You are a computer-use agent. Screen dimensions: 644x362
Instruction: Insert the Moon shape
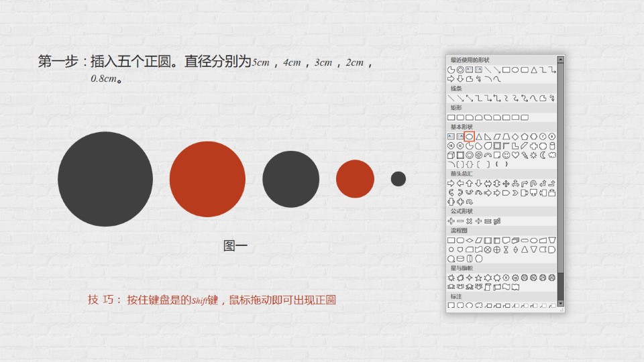(x=543, y=155)
